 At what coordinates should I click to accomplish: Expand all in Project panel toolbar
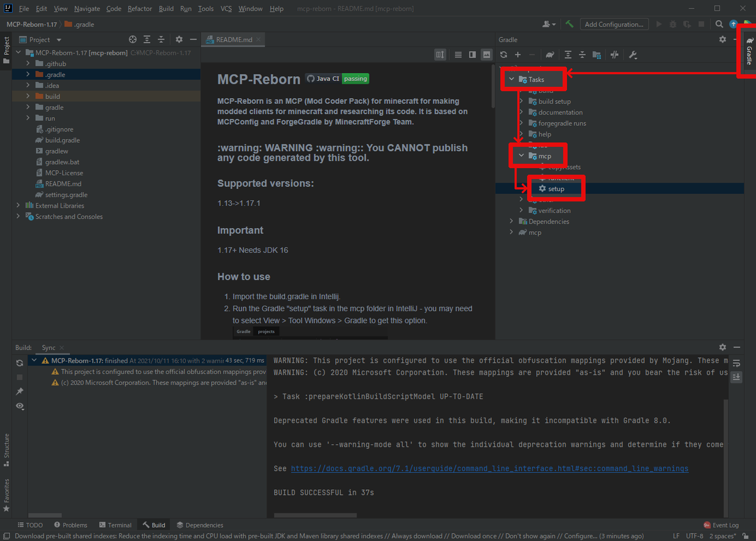(147, 39)
